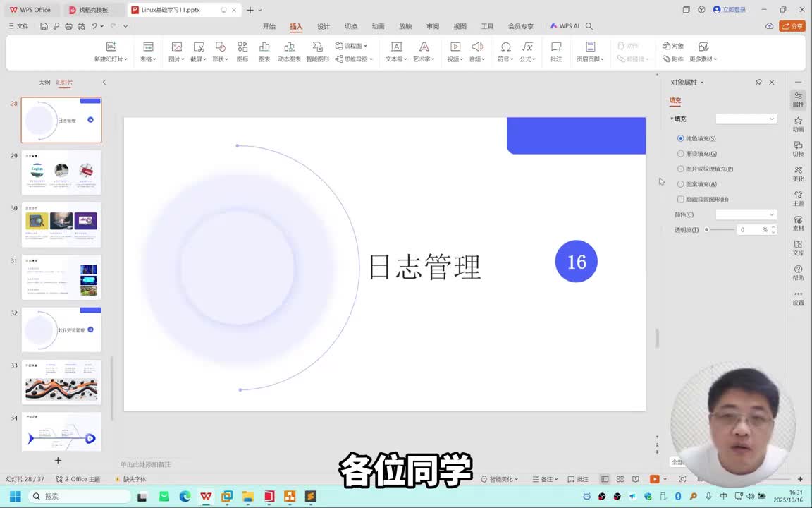The image size is (812, 508).
Task: Open the 属性 properties sidebar icon
Action: [x=798, y=99]
